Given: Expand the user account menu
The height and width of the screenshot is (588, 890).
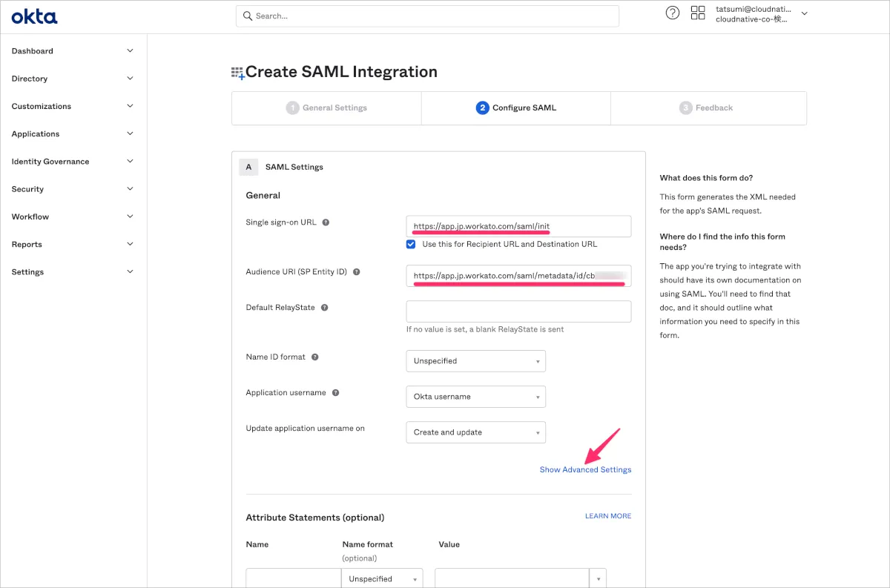Looking at the screenshot, I should (x=805, y=13).
